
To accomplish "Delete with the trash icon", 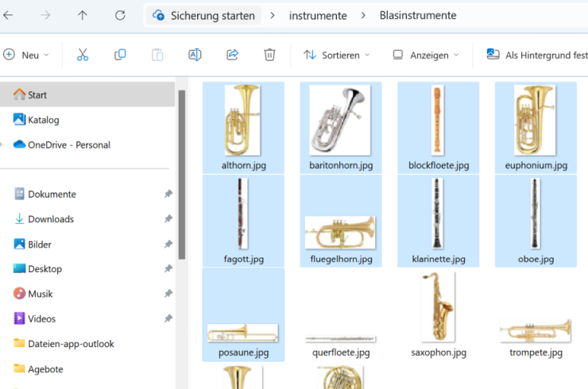I will tap(269, 55).
